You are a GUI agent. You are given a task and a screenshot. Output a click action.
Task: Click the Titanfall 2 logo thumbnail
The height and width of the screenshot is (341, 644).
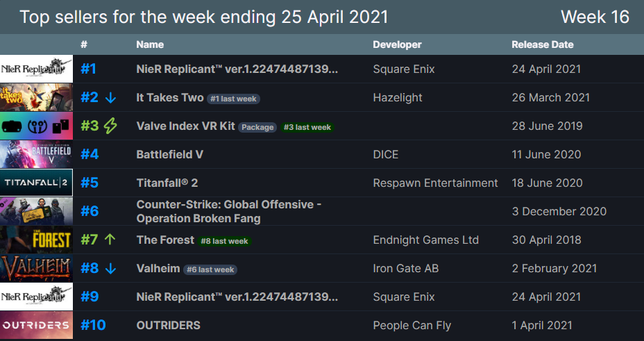36,183
